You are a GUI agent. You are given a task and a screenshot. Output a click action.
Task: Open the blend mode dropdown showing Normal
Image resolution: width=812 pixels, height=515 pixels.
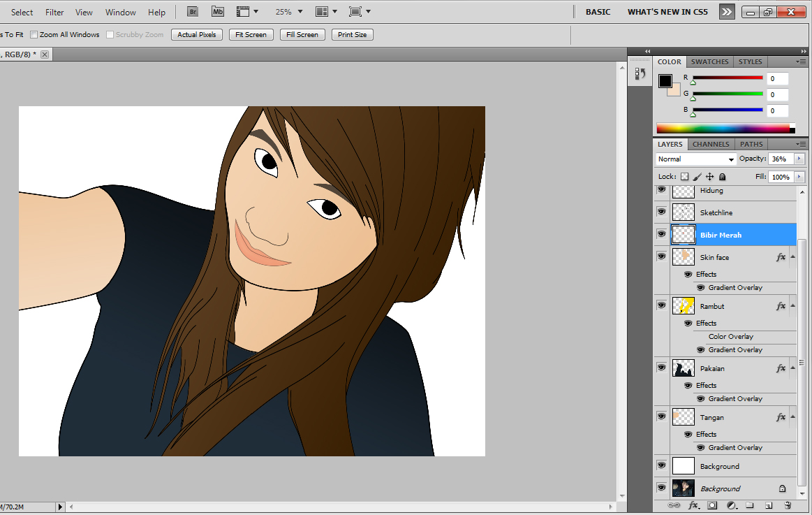(696, 159)
